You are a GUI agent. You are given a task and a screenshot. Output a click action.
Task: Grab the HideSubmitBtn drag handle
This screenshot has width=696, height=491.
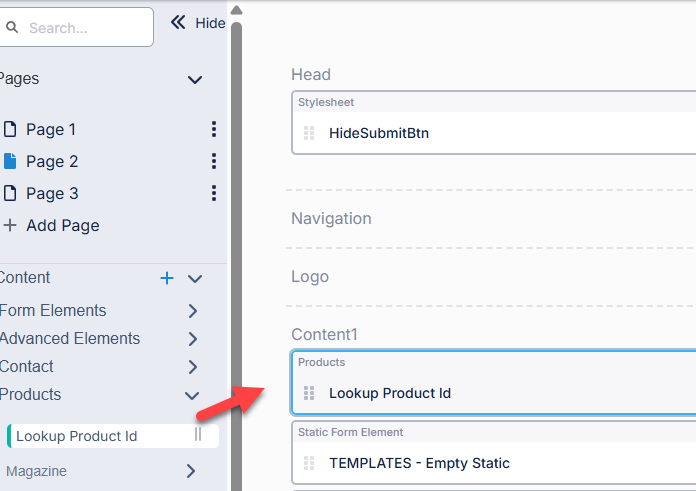coord(309,133)
